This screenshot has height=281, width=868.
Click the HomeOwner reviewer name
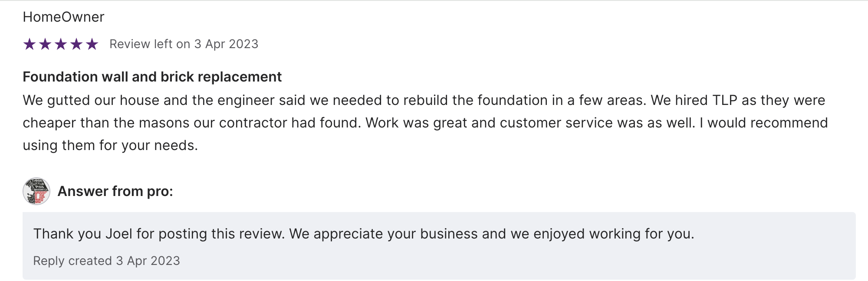point(63,17)
